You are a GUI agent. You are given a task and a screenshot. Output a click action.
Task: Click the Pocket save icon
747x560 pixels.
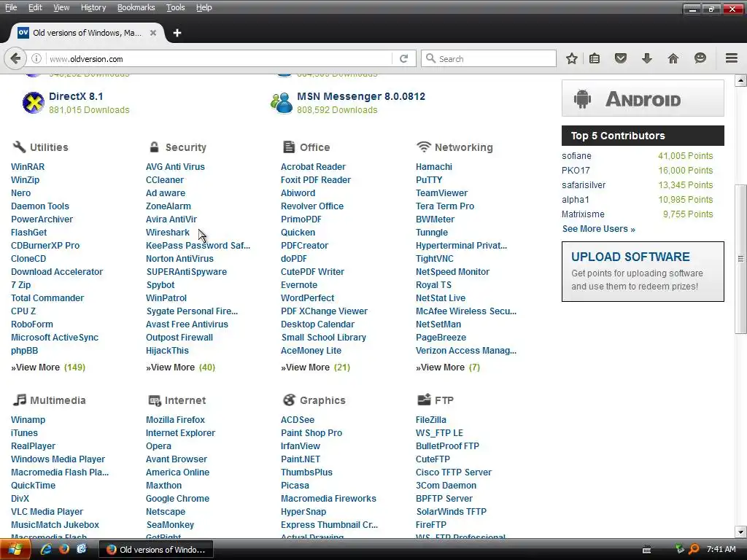click(620, 58)
